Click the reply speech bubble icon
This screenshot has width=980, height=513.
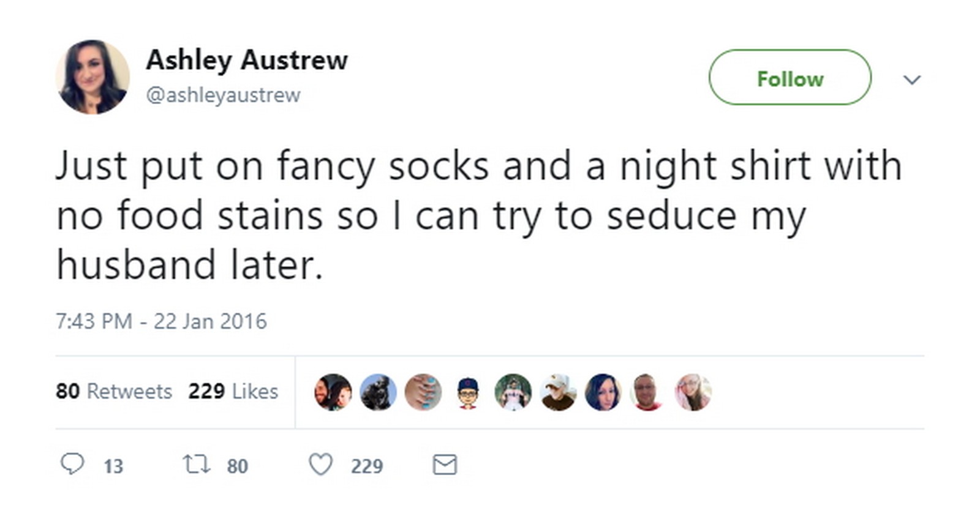click(x=72, y=464)
